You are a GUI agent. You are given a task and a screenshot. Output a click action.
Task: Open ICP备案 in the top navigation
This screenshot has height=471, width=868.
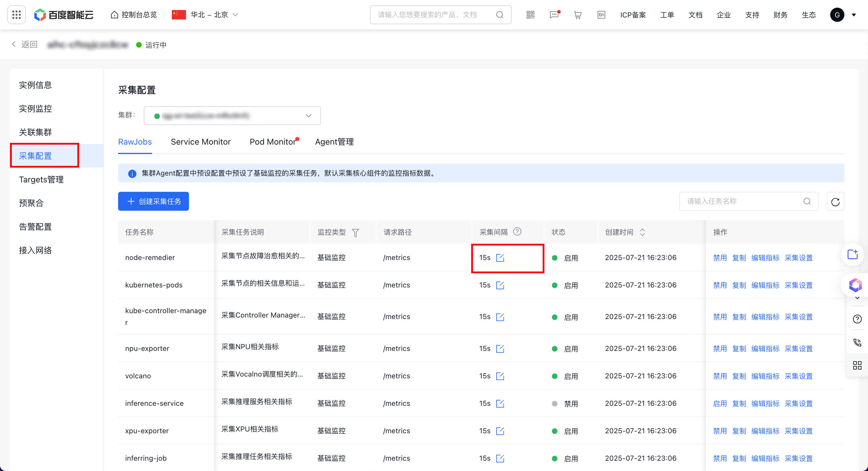(x=633, y=15)
